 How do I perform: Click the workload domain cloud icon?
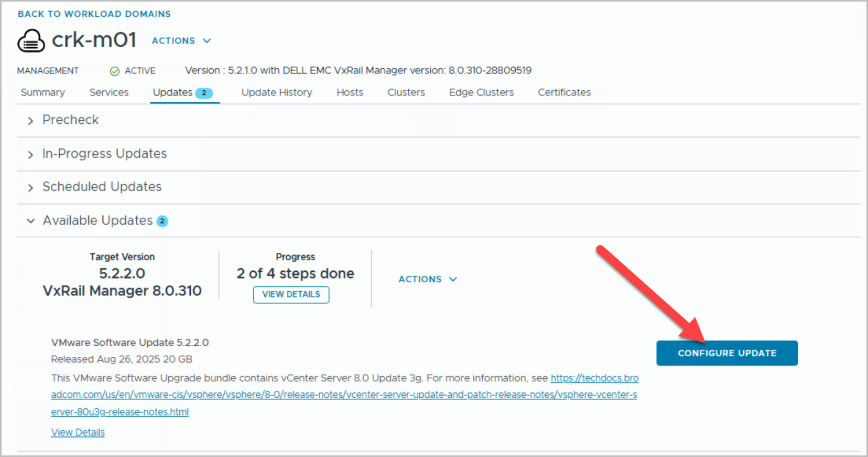tap(31, 40)
